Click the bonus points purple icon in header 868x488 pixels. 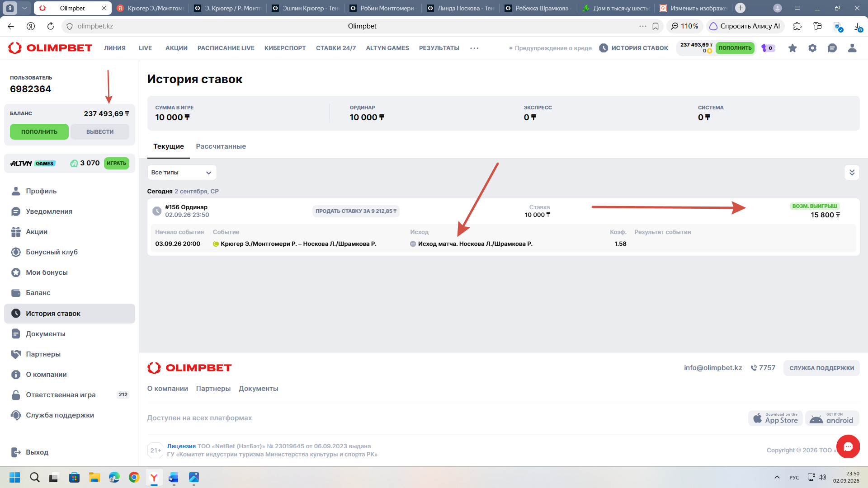pos(768,48)
